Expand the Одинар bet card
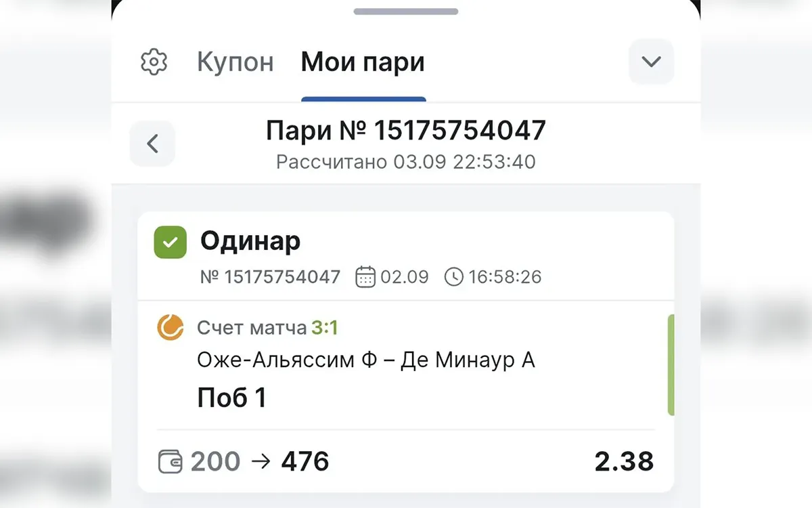This screenshot has width=812, height=508. pyautogui.click(x=250, y=241)
